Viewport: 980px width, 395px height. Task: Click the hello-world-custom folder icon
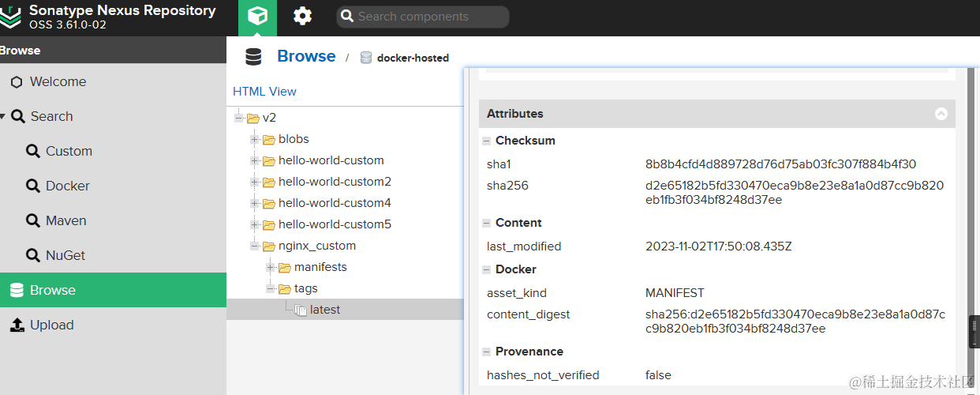[269, 161]
